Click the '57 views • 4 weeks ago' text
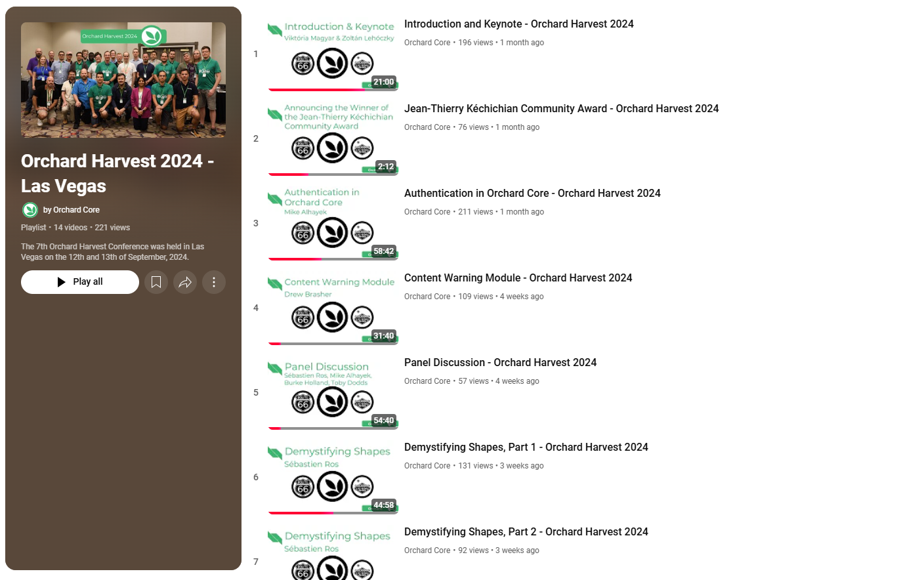The width and height of the screenshot is (924, 580). (x=499, y=381)
